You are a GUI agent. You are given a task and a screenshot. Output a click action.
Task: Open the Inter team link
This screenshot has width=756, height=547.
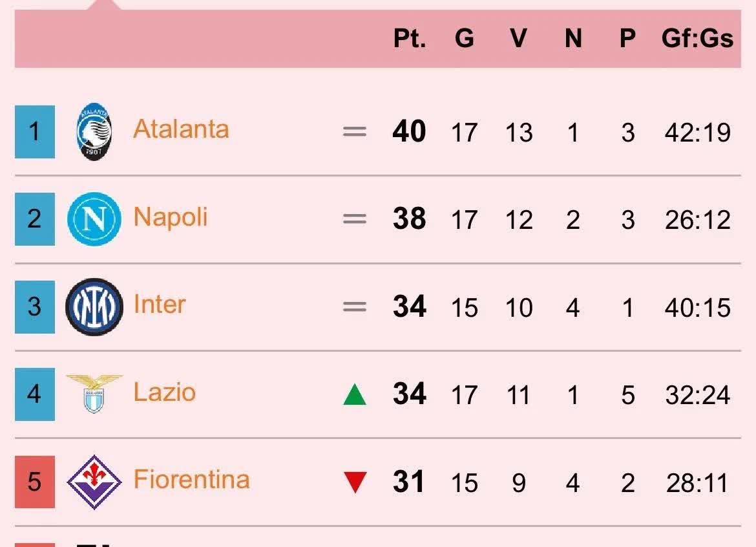(x=160, y=305)
